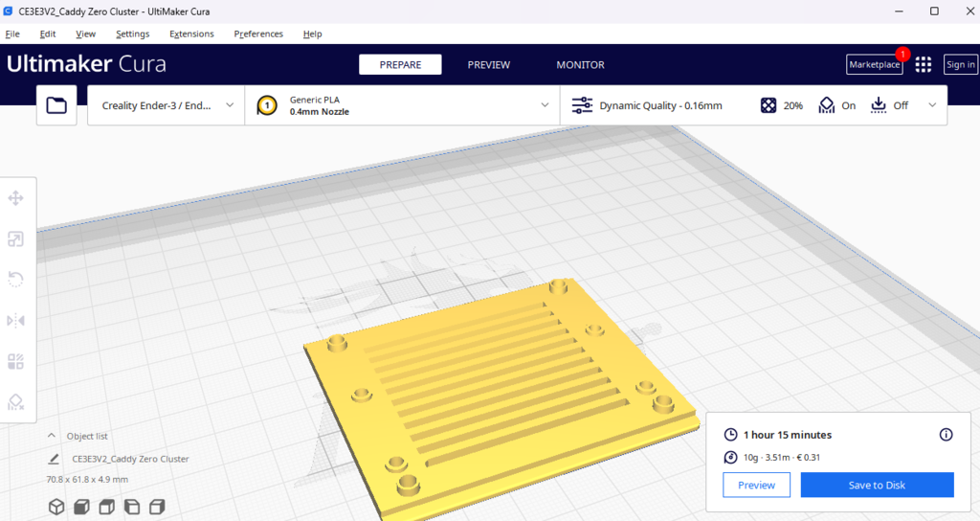Switch to front view cube
Screen dimensions: 980x521
click(82, 507)
